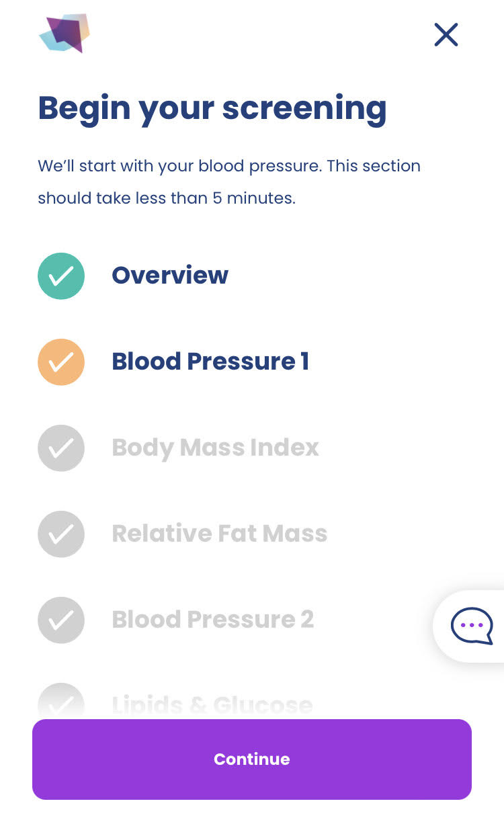
Task: Select the Relative Fat Mass step
Action: click(x=219, y=534)
